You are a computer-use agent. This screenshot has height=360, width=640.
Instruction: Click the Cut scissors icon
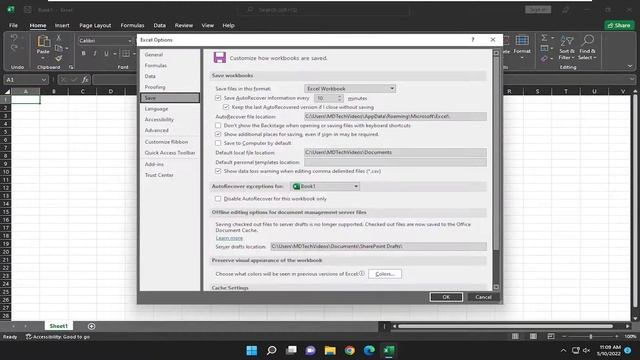[58, 38]
